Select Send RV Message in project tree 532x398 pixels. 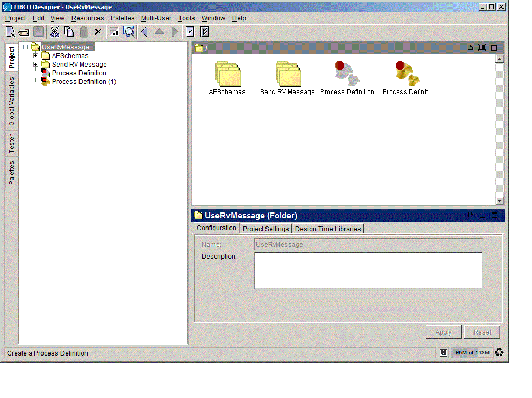[80, 65]
